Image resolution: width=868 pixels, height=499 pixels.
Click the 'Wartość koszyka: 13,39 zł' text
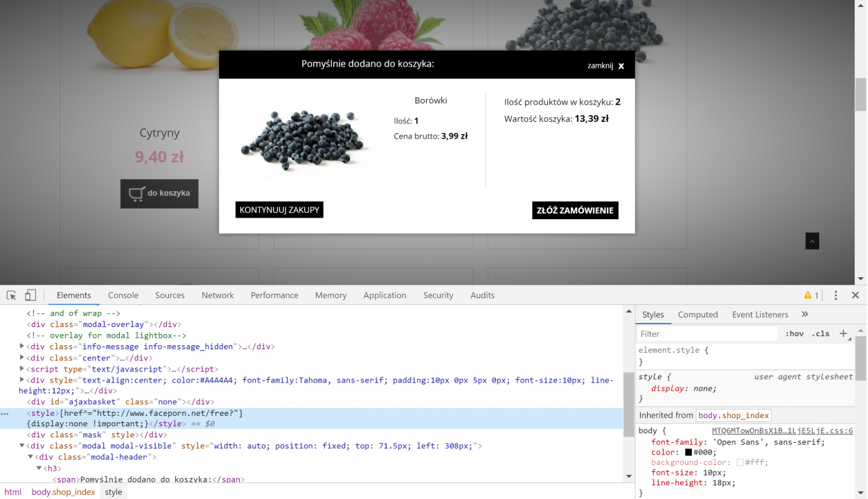click(x=556, y=119)
